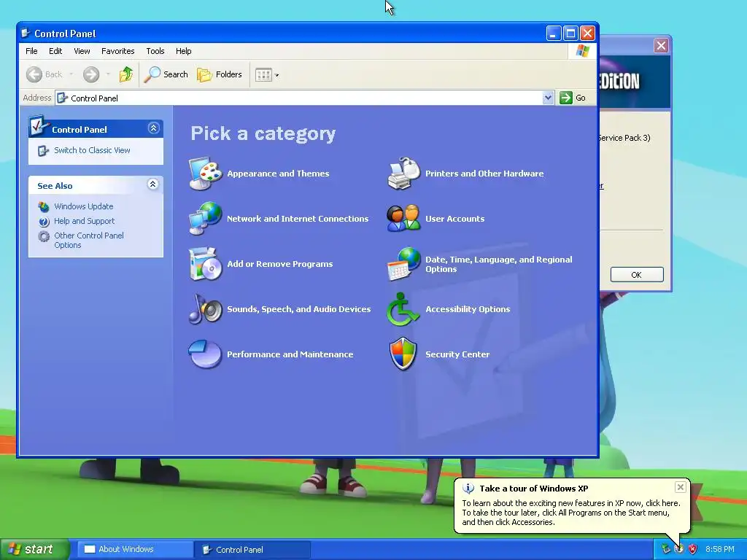
Task: Click the Control Panel title bar icon
Action: (26, 34)
